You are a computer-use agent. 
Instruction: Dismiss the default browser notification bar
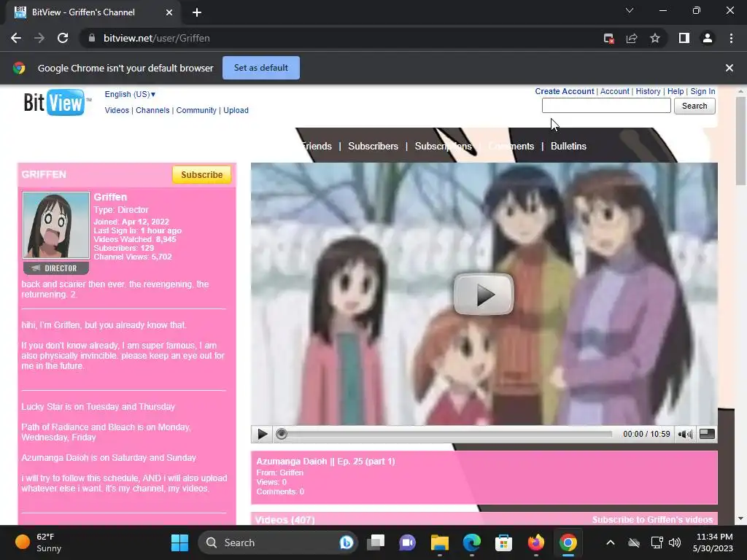729,68
